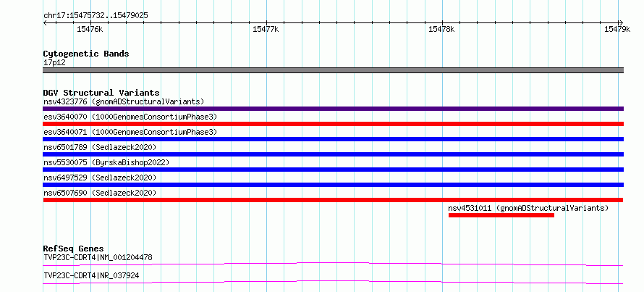Click the 15476k ruler position
This screenshot has height=292, width=644.
pyautogui.click(x=90, y=29)
